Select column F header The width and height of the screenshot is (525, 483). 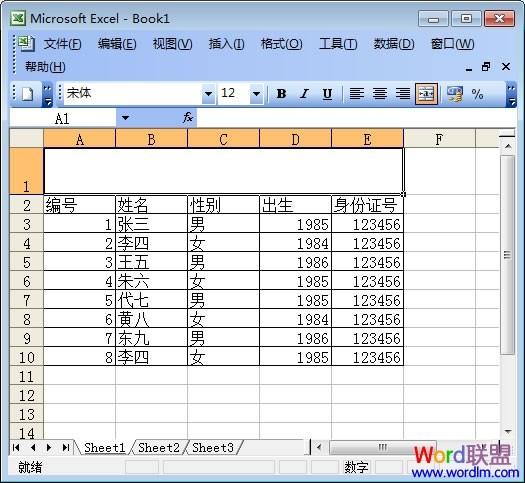439,139
